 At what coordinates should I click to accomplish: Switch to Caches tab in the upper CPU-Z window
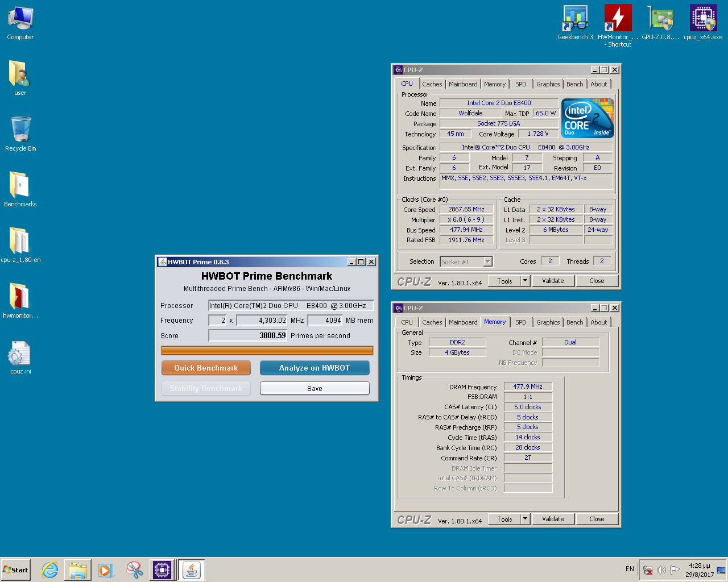432,84
